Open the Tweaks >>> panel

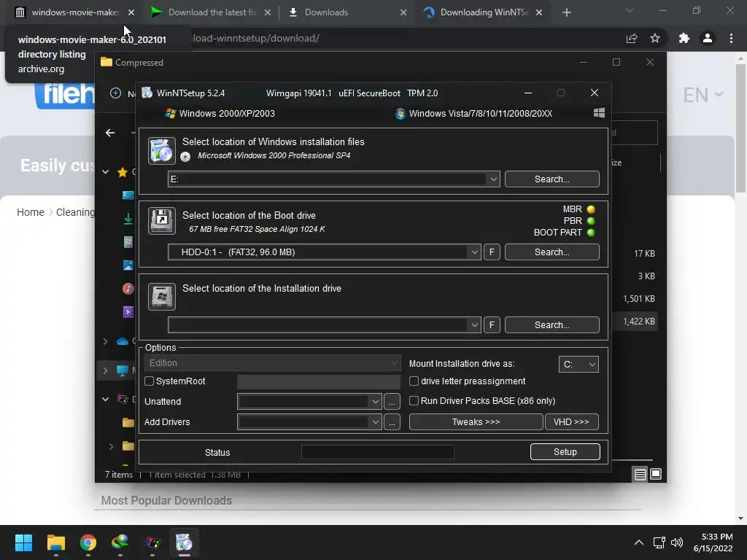(x=476, y=422)
